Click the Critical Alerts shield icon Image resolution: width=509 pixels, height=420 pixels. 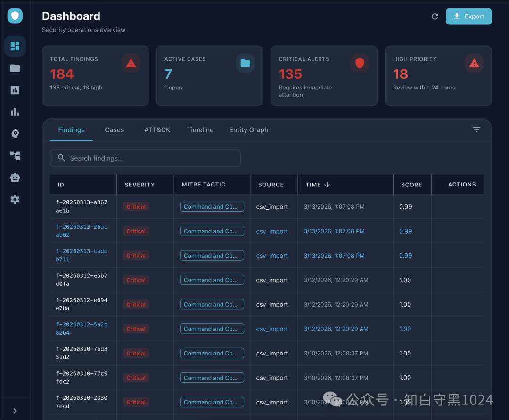click(x=360, y=63)
